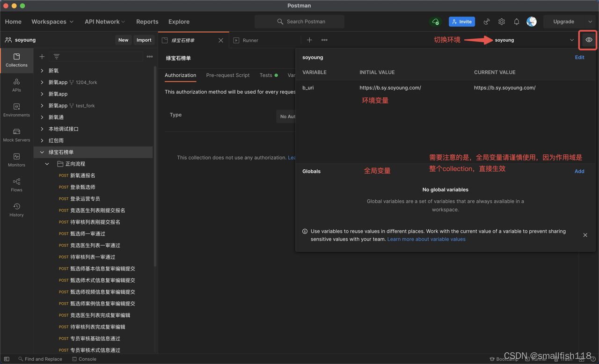Open the Flows sidebar section
This screenshot has height=364, width=599.
(x=16, y=185)
